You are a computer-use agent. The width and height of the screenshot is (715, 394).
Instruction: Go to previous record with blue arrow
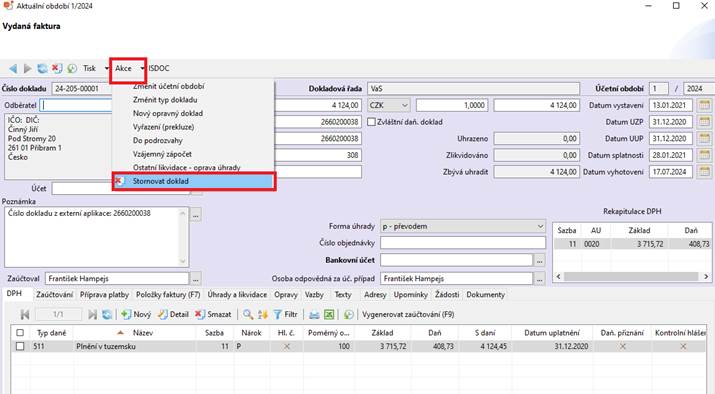13,68
